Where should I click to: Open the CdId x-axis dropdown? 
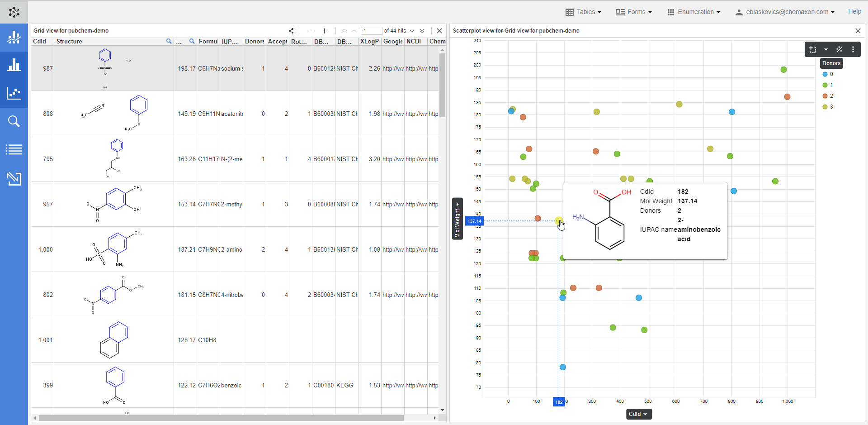(x=639, y=414)
